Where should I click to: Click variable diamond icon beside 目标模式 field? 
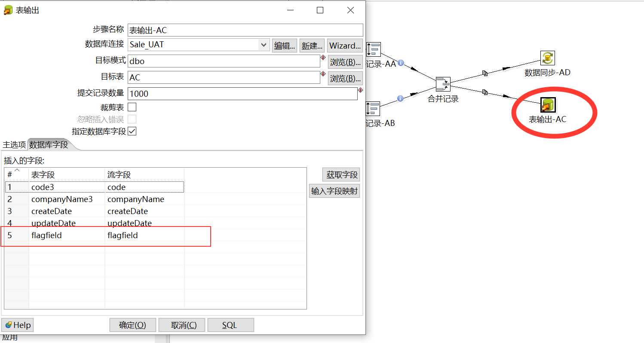[x=322, y=57]
